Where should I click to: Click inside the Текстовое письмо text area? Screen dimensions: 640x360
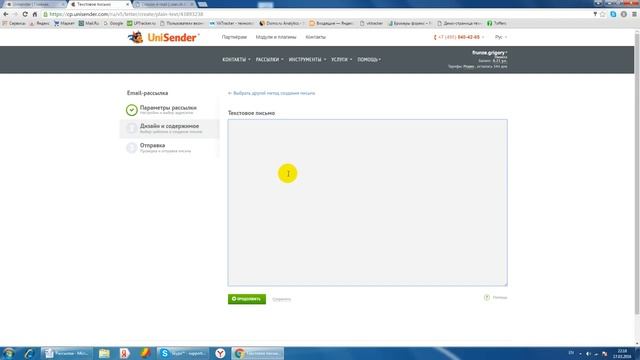pos(368,202)
